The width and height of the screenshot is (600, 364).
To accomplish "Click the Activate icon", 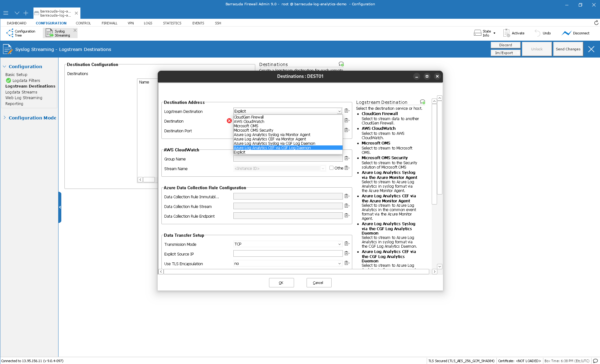I will coord(506,33).
